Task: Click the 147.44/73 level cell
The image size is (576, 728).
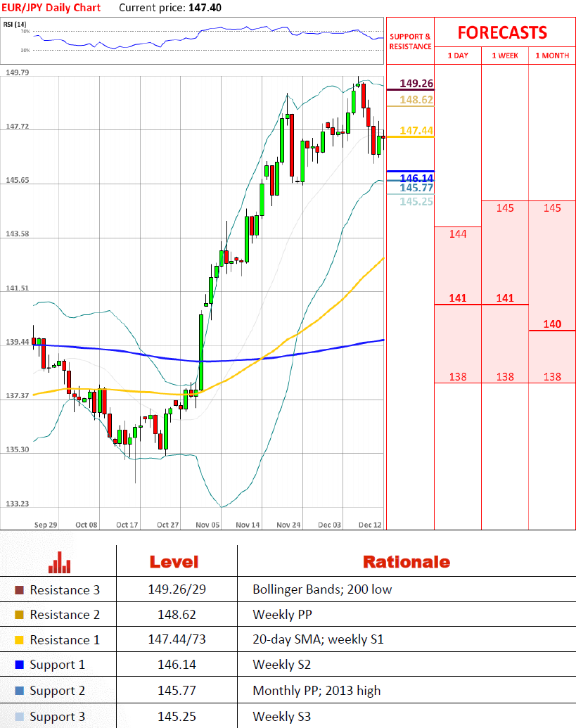Action: [x=177, y=640]
